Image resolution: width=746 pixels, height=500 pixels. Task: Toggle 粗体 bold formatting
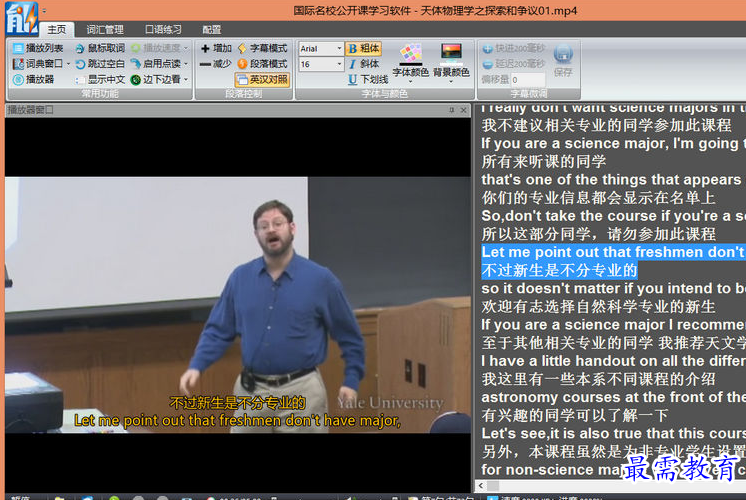363,48
